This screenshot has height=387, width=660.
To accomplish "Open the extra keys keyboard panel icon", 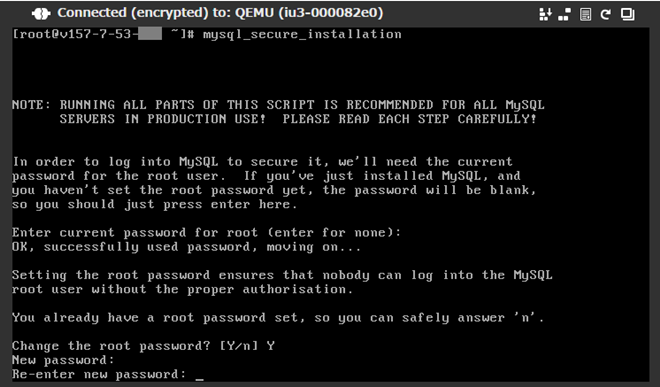I will coord(545,14).
